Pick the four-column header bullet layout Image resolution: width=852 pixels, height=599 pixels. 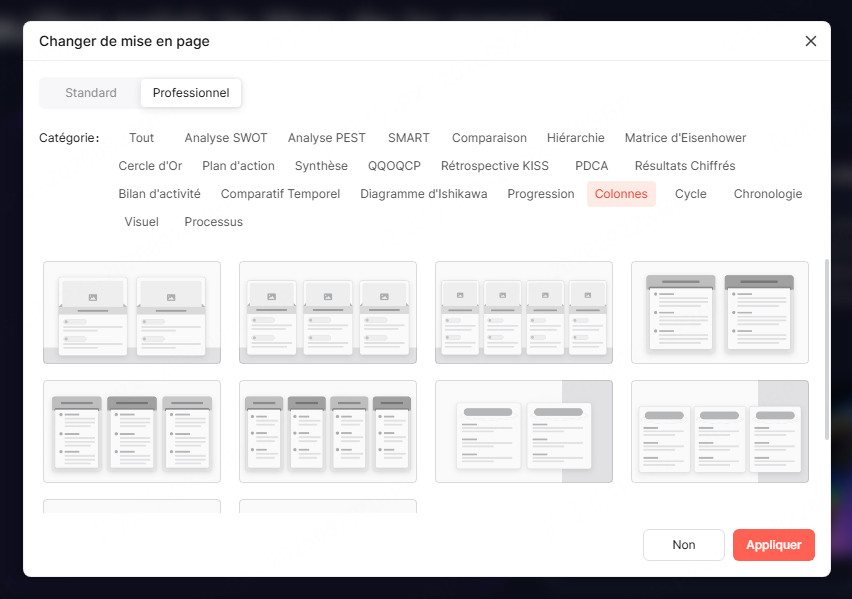pos(328,432)
